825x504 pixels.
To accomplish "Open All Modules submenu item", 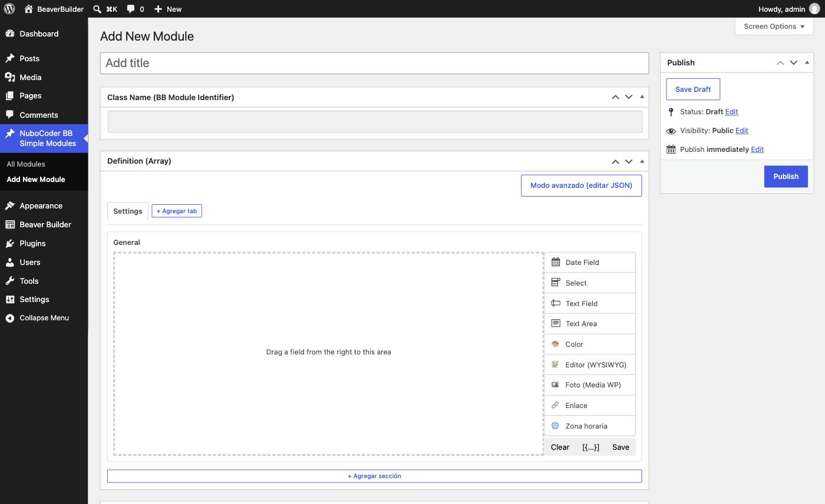I will pyautogui.click(x=26, y=164).
